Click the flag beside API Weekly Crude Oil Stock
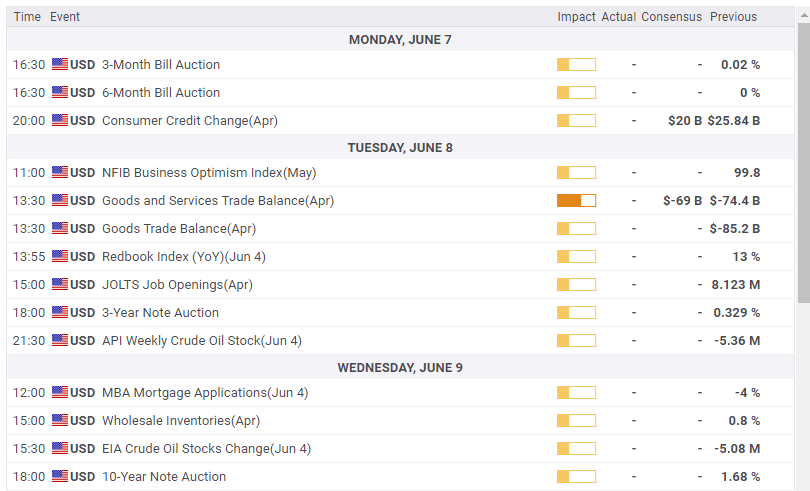The width and height of the screenshot is (810, 491). pos(60,340)
